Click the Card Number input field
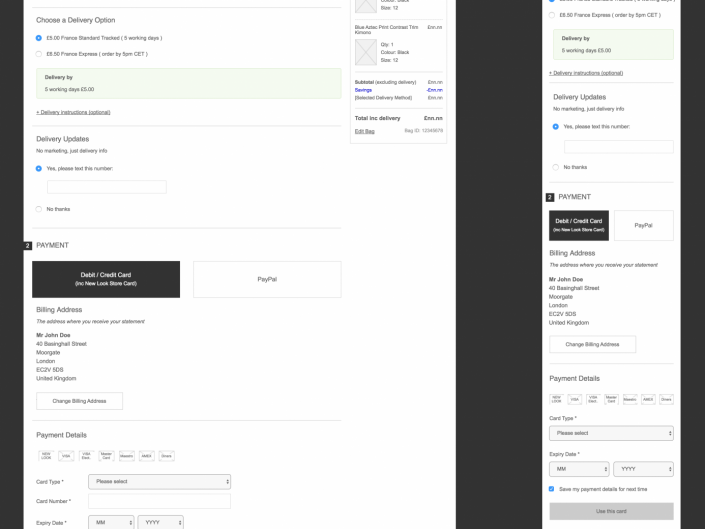The width and height of the screenshot is (705, 529). (x=159, y=501)
